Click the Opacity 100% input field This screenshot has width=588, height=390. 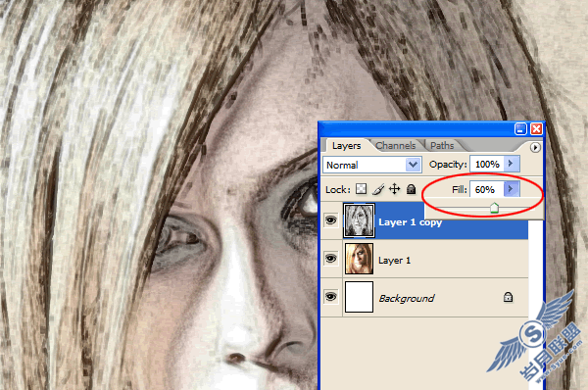[487, 164]
